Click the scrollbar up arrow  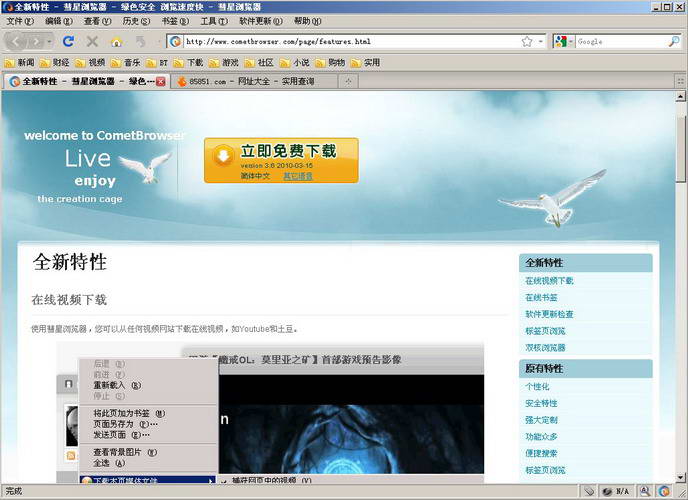coord(681,96)
